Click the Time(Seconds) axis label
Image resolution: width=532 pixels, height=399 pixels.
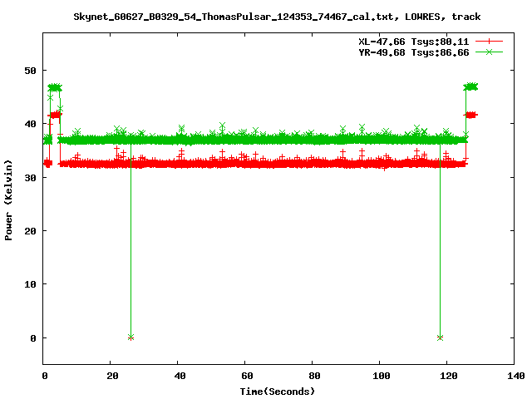click(x=277, y=392)
